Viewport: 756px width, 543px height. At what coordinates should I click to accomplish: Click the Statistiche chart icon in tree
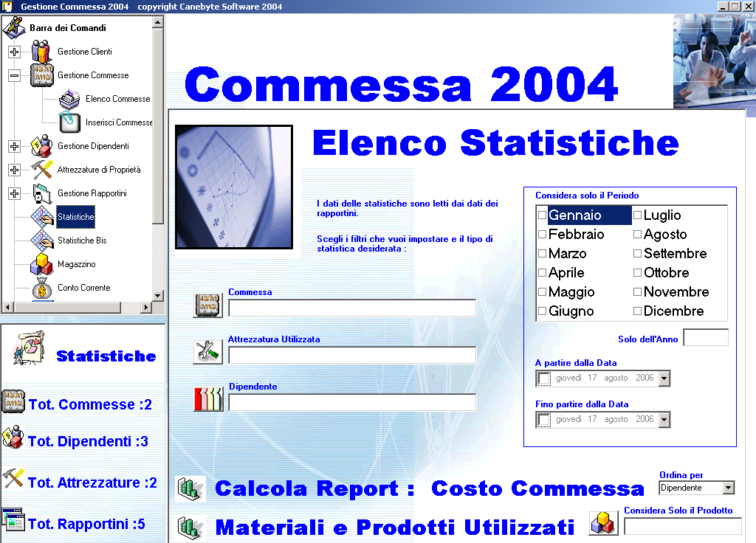pyautogui.click(x=42, y=217)
